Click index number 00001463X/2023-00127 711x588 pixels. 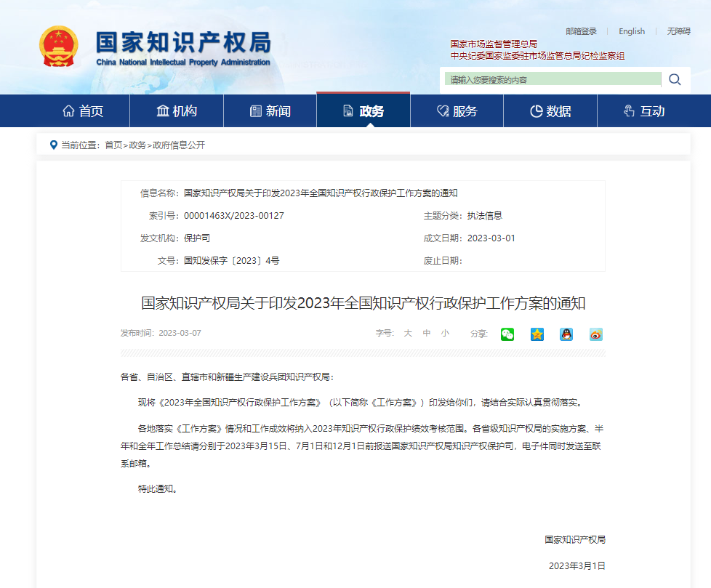(234, 216)
